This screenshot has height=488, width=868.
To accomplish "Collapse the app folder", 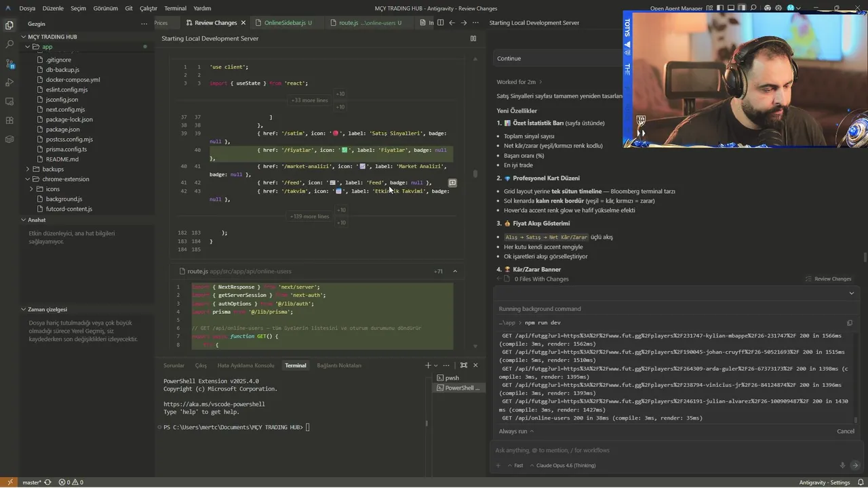I will [28, 47].
